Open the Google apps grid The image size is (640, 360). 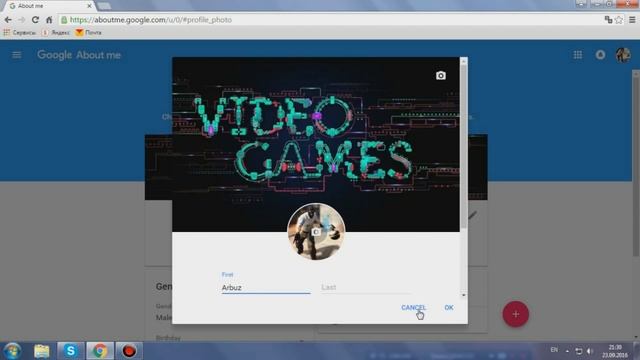(x=578, y=55)
